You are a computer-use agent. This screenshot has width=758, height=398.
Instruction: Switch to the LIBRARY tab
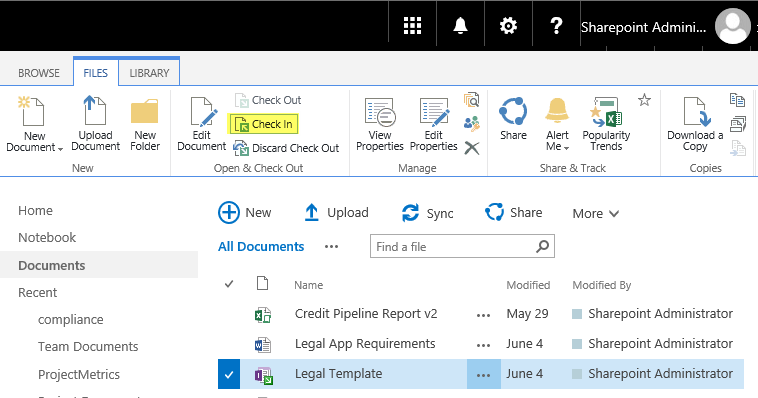pos(149,73)
